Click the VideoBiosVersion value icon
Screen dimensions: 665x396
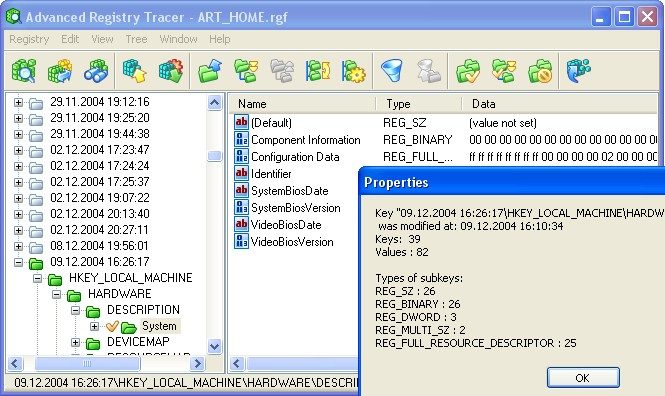(241, 241)
